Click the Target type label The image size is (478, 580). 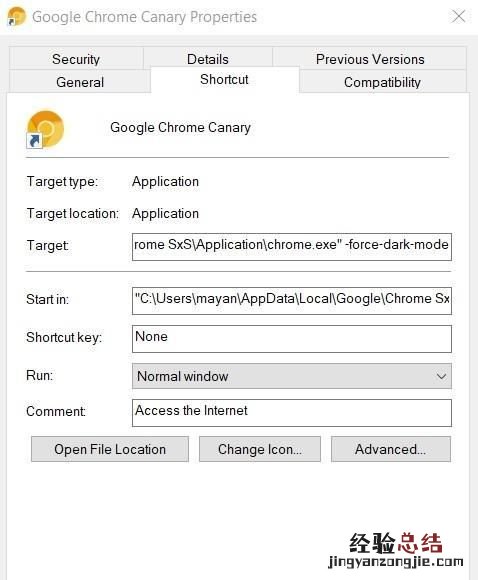pos(62,182)
